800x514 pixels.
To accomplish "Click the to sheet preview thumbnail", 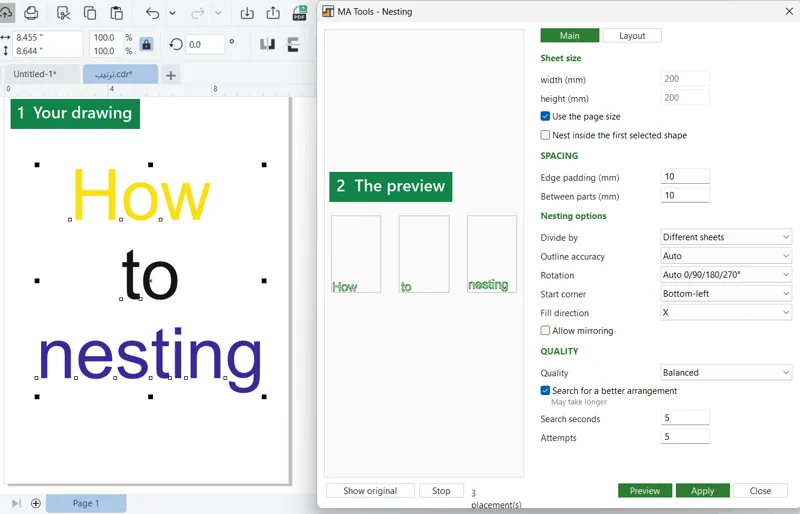I will [x=424, y=254].
